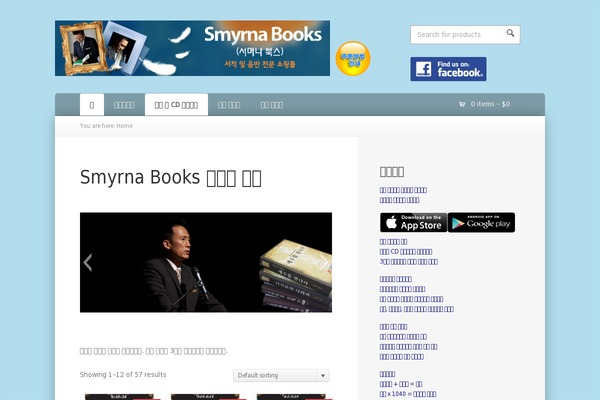Open the Find us on Facebook badge

[448, 69]
